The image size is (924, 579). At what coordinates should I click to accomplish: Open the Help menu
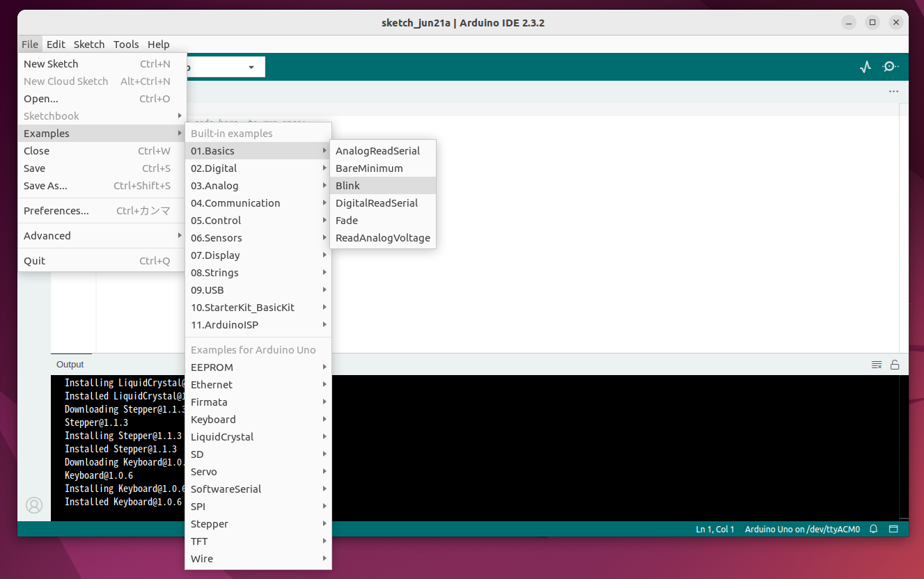tap(159, 44)
